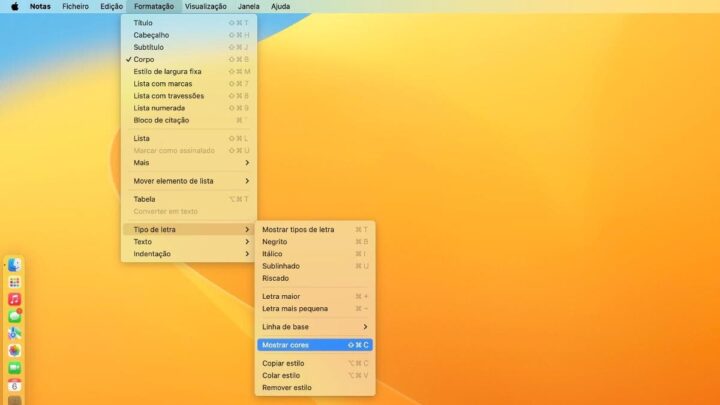Open Launchpad from the dock

click(14, 282)
